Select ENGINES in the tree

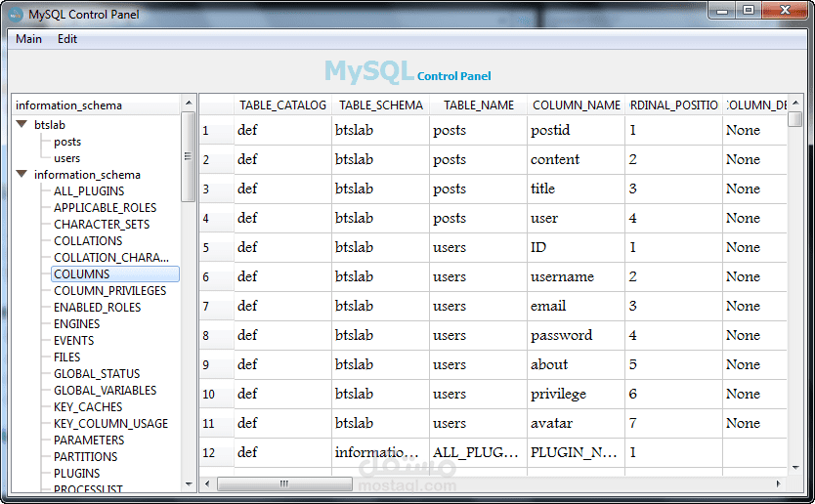[x=76, y=324]
